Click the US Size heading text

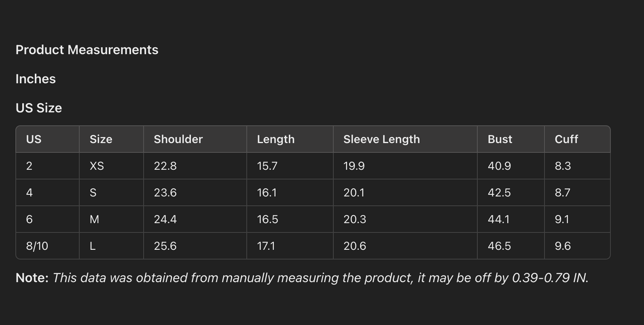[39, 108]
